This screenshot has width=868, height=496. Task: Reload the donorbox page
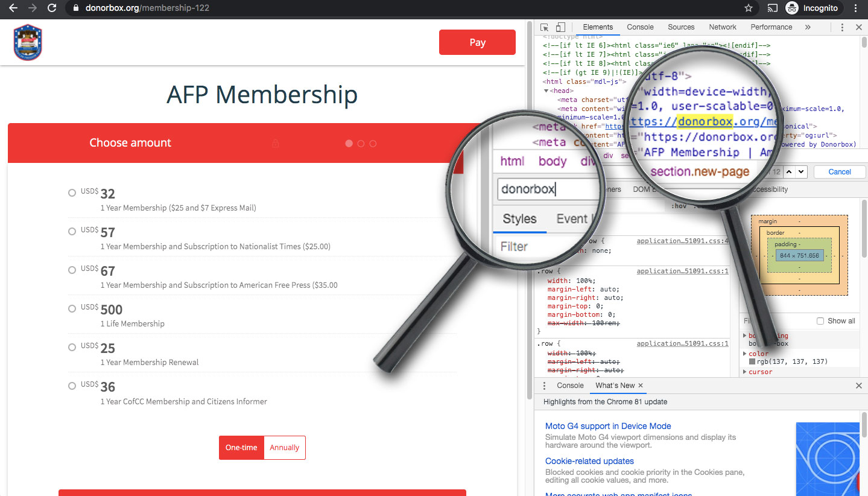(52, 8)
